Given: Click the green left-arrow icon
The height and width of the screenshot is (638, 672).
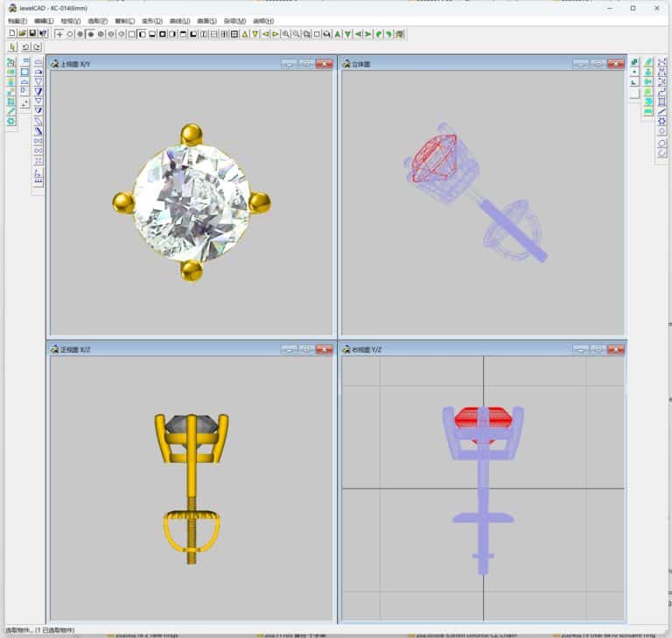Looking at the screenshot, I should (x=358, y=34).
